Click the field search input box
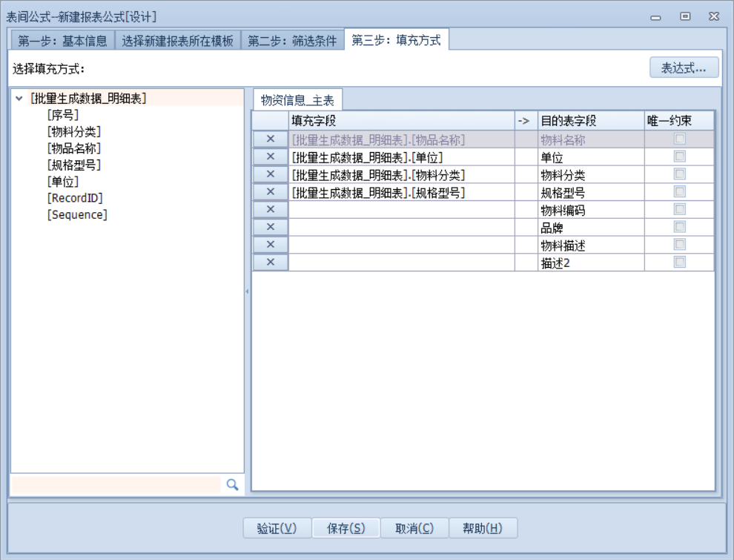 (x=117, y=484)
